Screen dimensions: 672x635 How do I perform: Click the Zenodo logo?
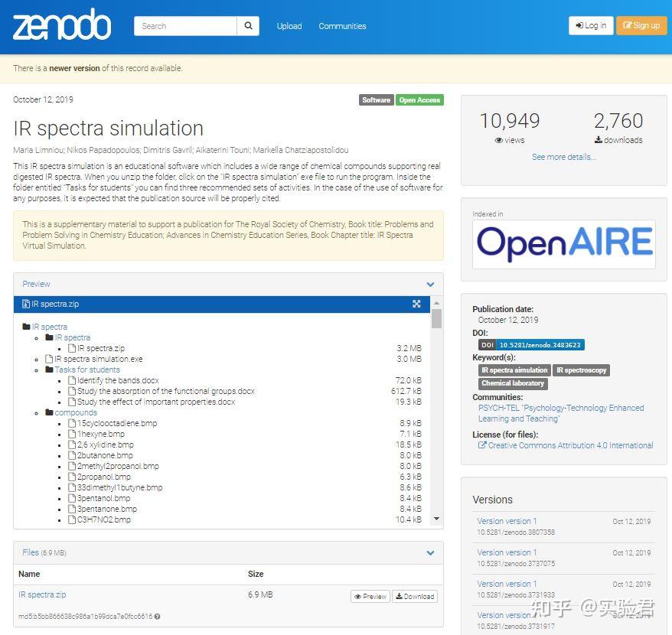click(62, 24)
